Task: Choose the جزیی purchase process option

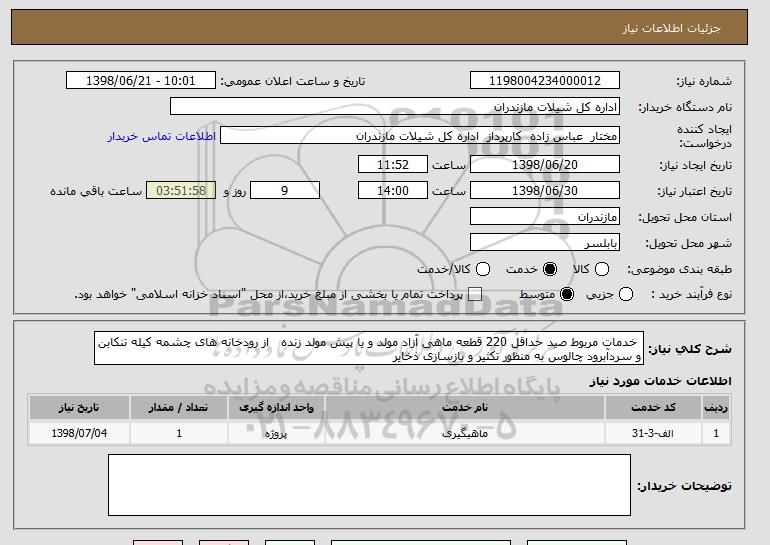Action: coord(626,294)
